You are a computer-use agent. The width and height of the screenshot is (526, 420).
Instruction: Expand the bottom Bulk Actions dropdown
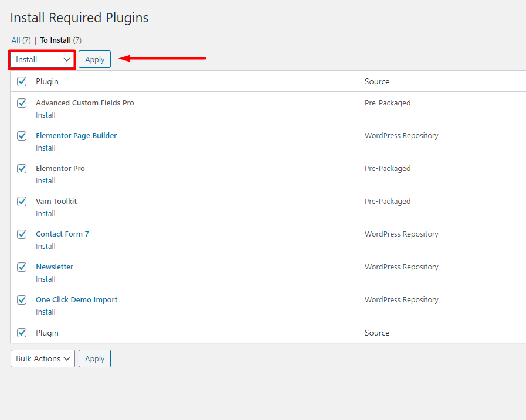[x=43, y=358]
